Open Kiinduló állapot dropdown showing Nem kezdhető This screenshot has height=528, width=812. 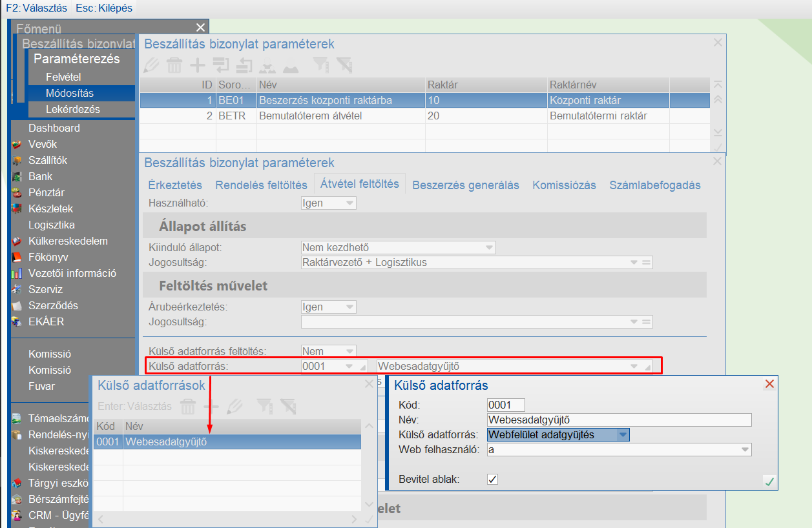coord(490,247)
